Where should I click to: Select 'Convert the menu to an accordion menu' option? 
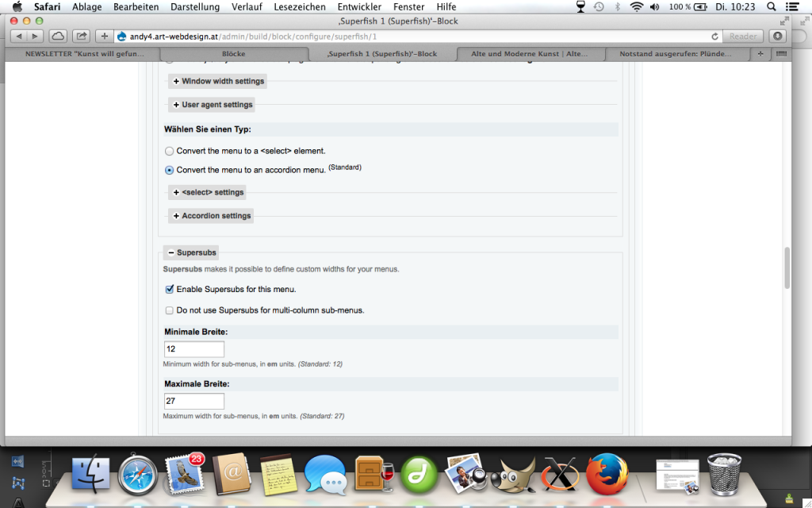169,170
